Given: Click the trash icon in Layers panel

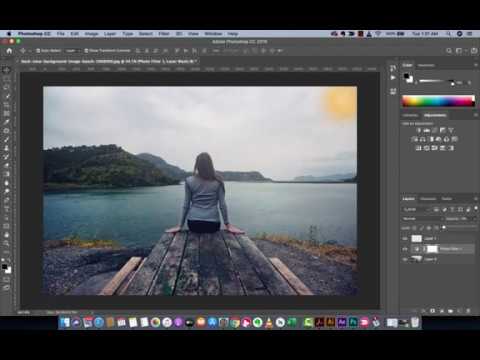Looking at the screenshot, I should tap(468, 311).
